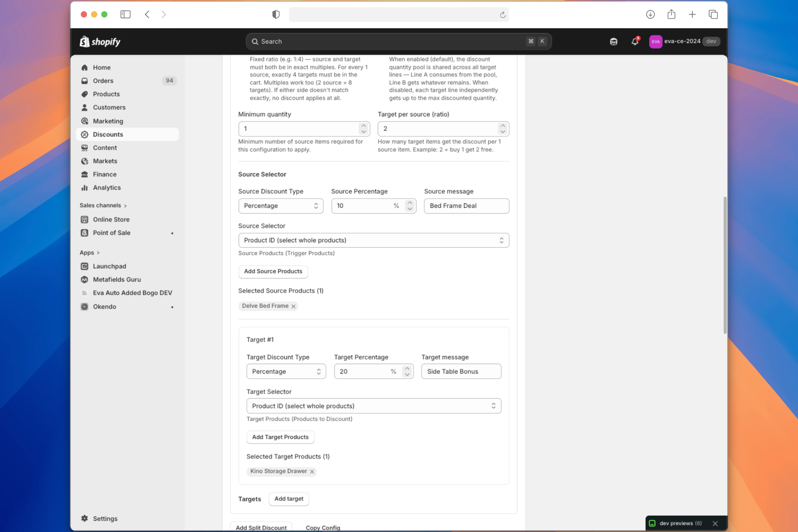Click Add Source Products

click(x=273, y=271)
